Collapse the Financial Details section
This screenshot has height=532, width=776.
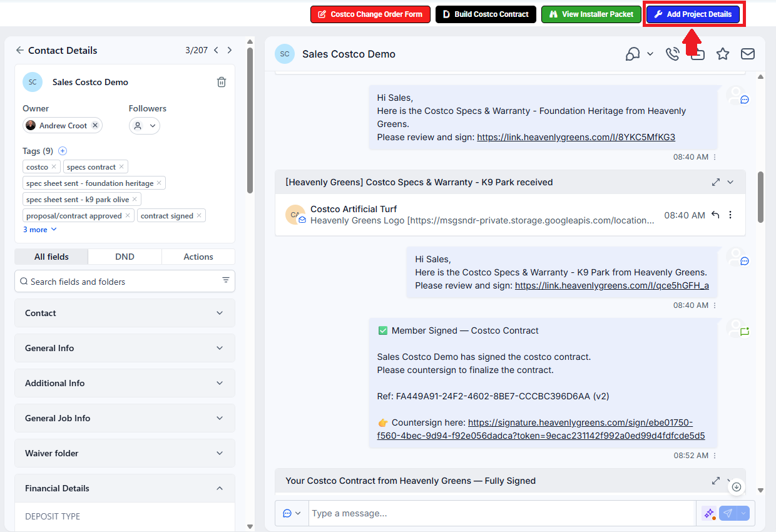tap(125, 488)
